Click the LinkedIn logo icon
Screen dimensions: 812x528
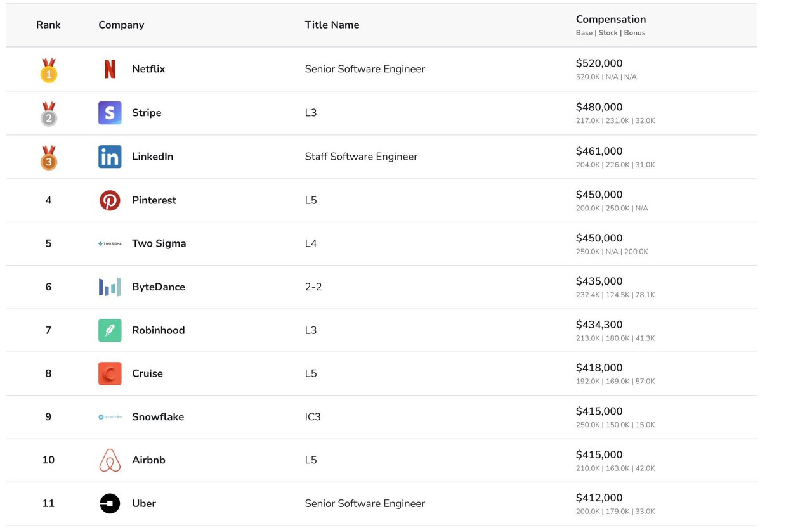(x=110, y=157)
